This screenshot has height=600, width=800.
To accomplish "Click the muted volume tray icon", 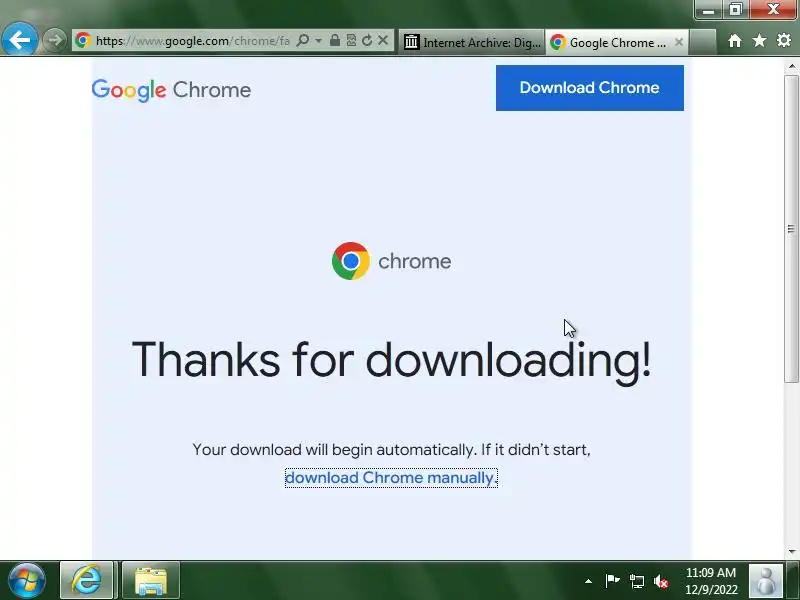I will coord(661,581).
